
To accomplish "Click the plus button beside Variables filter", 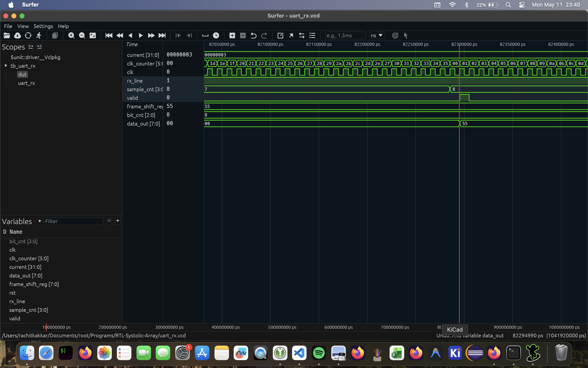I will (x=118, y=221).
